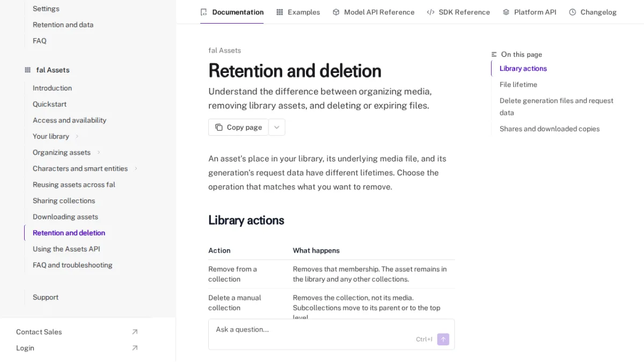Image resolution: width=644 pixels, height=362 pixels.
Task: Open Characters and smart entities page
Action: click(80, 168)
